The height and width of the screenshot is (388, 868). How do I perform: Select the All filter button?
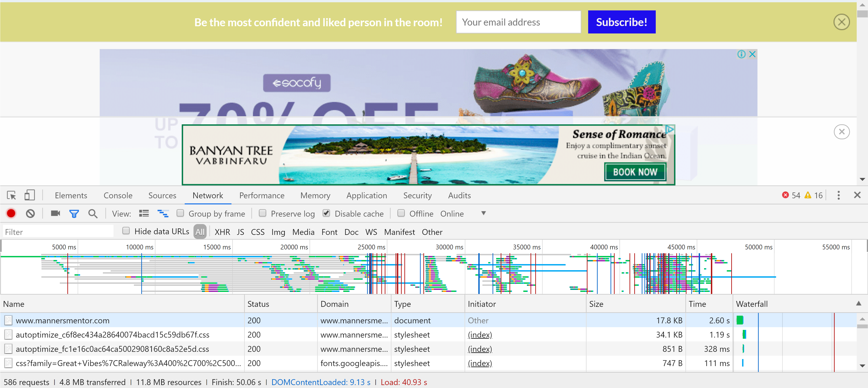coord(200,232)
